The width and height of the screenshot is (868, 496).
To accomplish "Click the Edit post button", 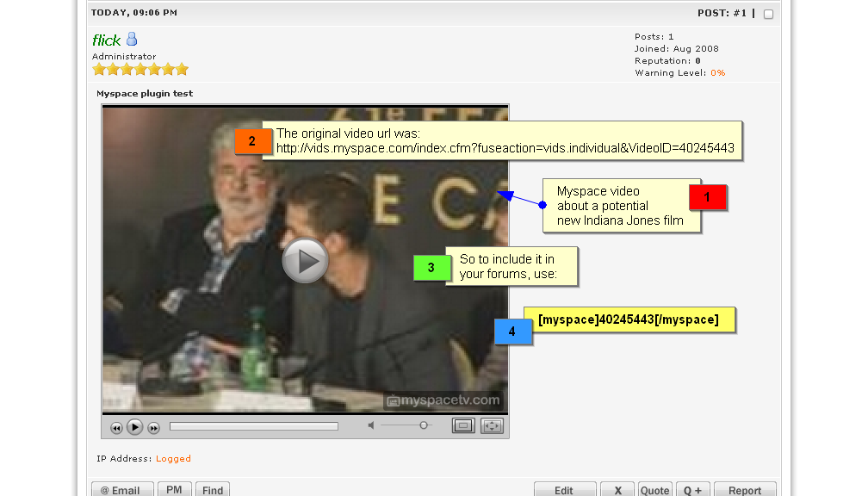I will 564,489.
